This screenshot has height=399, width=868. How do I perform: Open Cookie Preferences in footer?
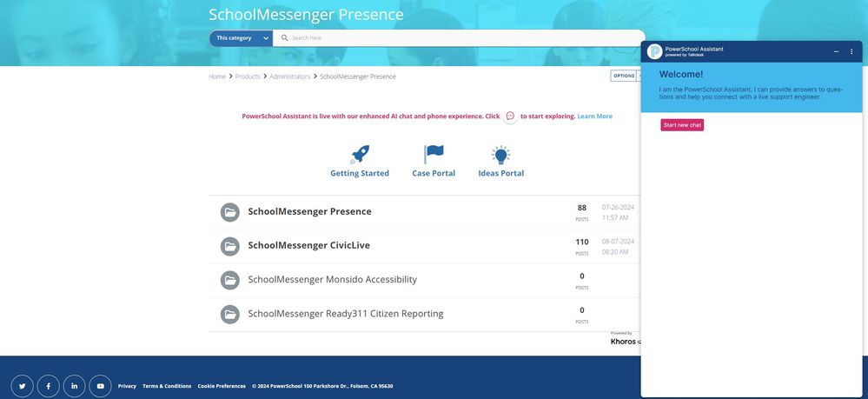[222, 386]
